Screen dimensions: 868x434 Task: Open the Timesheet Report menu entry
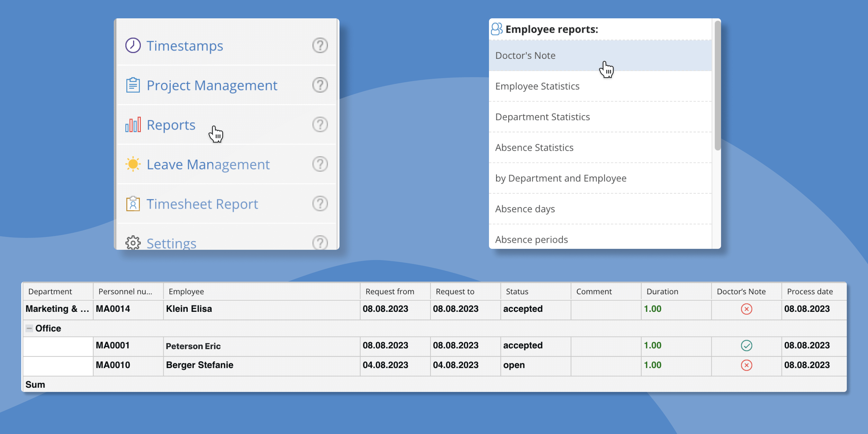pyautogui.click(x=226, y=203)
